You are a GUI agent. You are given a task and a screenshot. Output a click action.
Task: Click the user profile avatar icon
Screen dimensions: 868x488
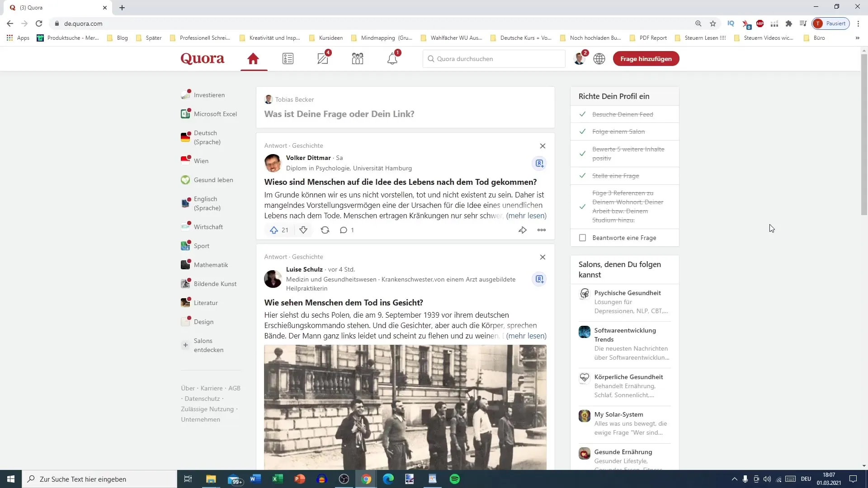pyautogui.click(x=580, y=58)
